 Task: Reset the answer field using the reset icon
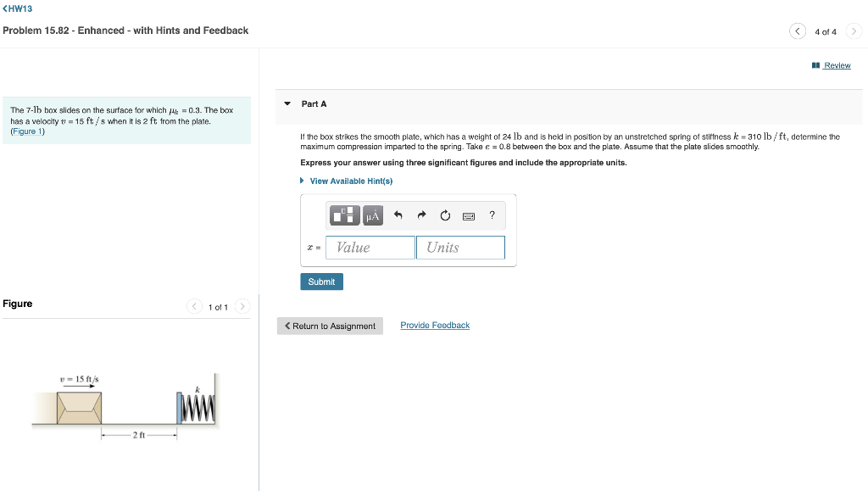pos(445,215)
